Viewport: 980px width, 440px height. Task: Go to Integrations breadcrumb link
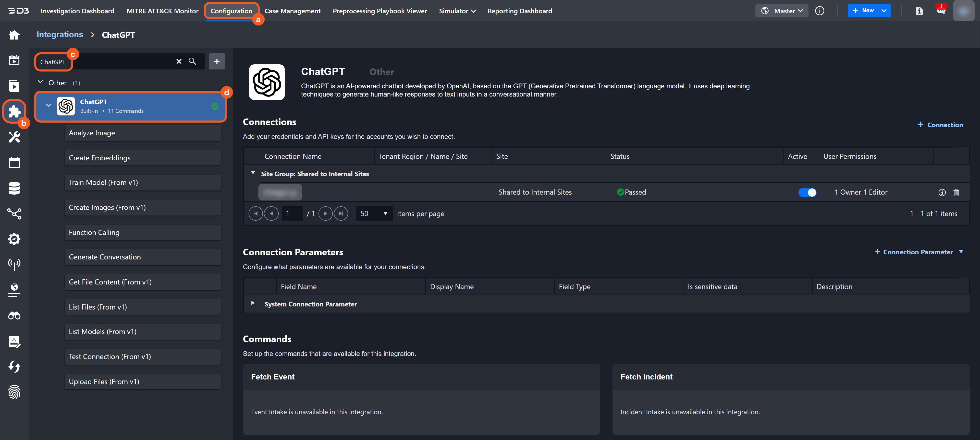tap(60, 35)
